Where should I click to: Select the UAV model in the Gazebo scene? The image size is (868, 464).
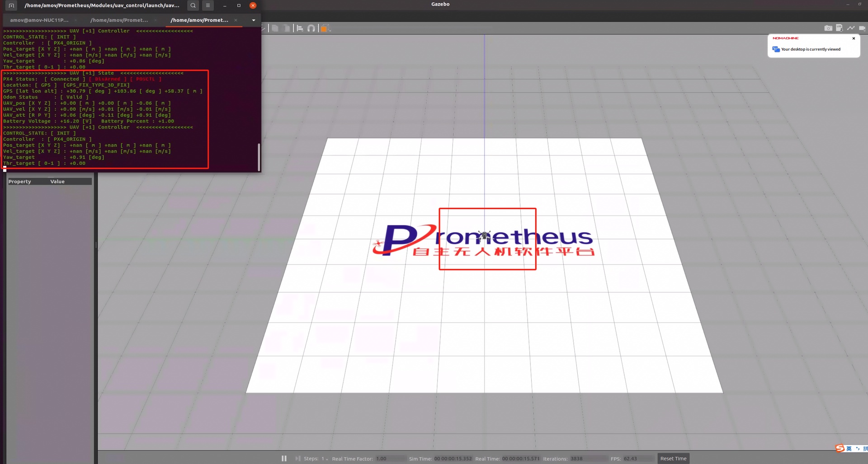(484, 235)
